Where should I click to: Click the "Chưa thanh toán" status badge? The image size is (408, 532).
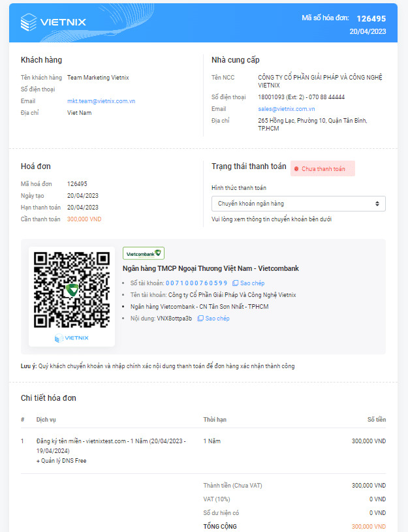click(x=322, y=169)
